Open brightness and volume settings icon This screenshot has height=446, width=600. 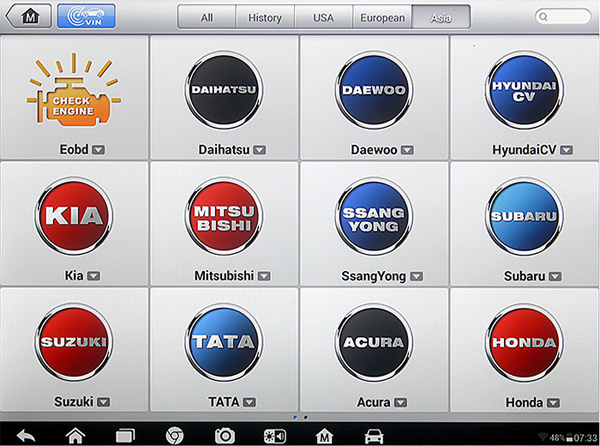point(274,436)
